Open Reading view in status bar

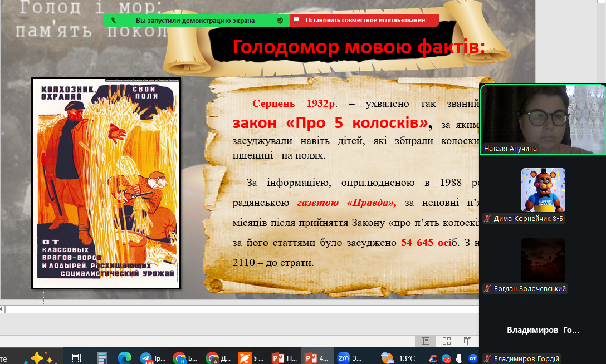coord(468,341)
